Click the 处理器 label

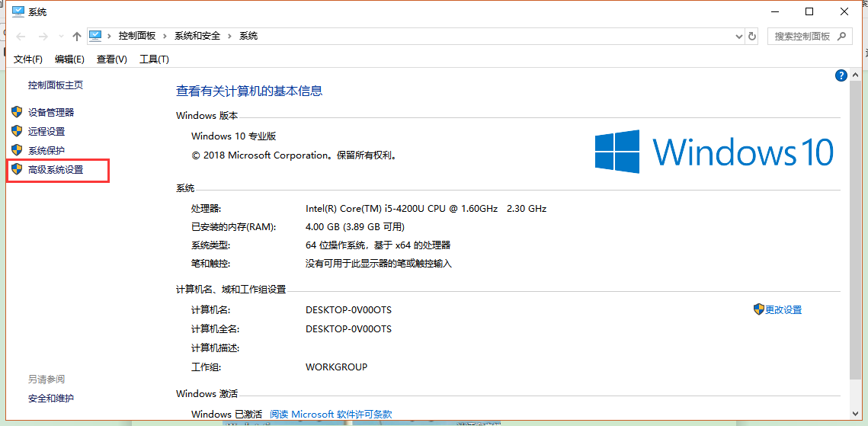tap(206, 209)
